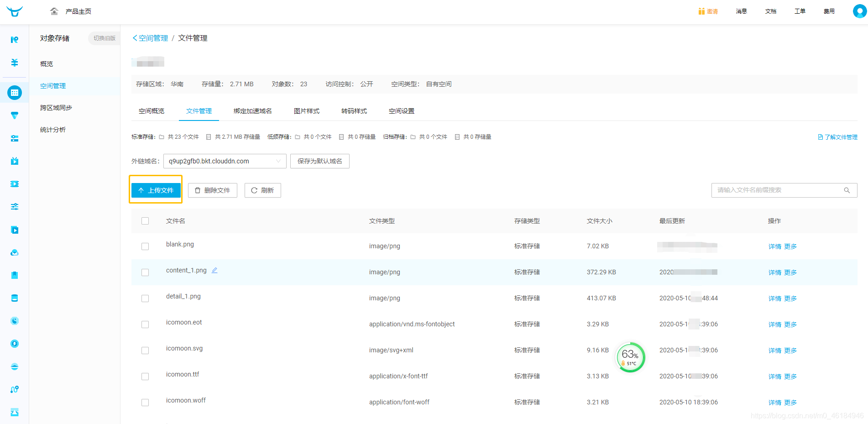Open 文档 in the top navigation
This screenshot has height=424, width=868.
point(771,11)
